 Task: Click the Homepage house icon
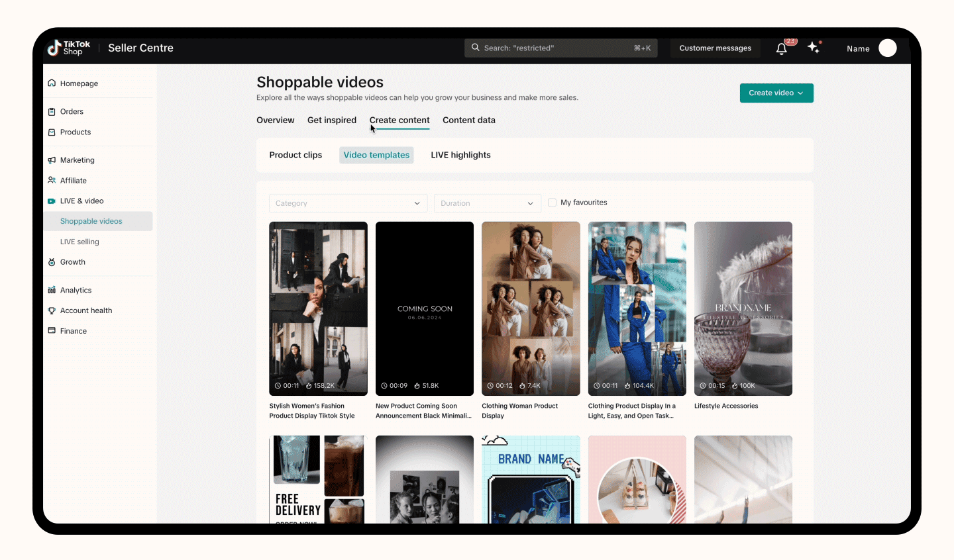(x=52, y=83)
